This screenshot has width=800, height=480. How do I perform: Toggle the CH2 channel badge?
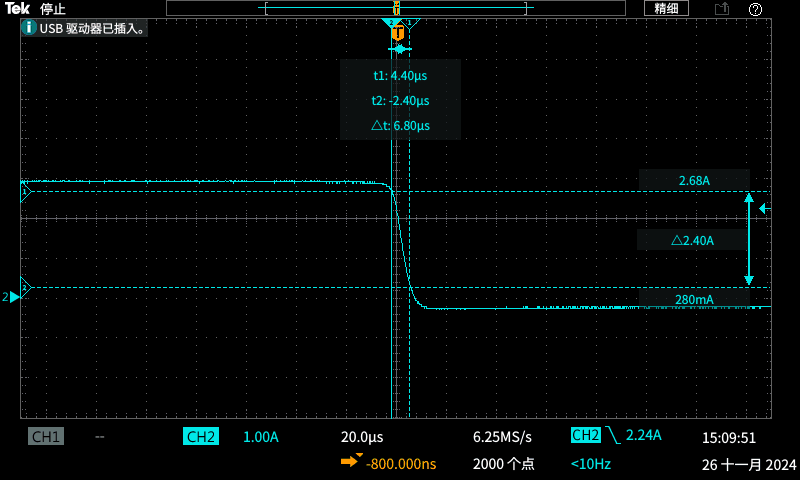[x=200, y=437]
